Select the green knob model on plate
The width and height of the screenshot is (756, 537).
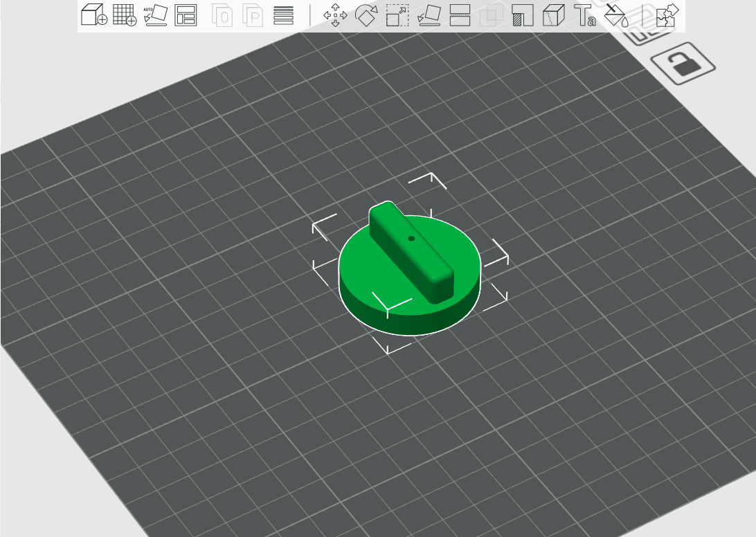410,268
